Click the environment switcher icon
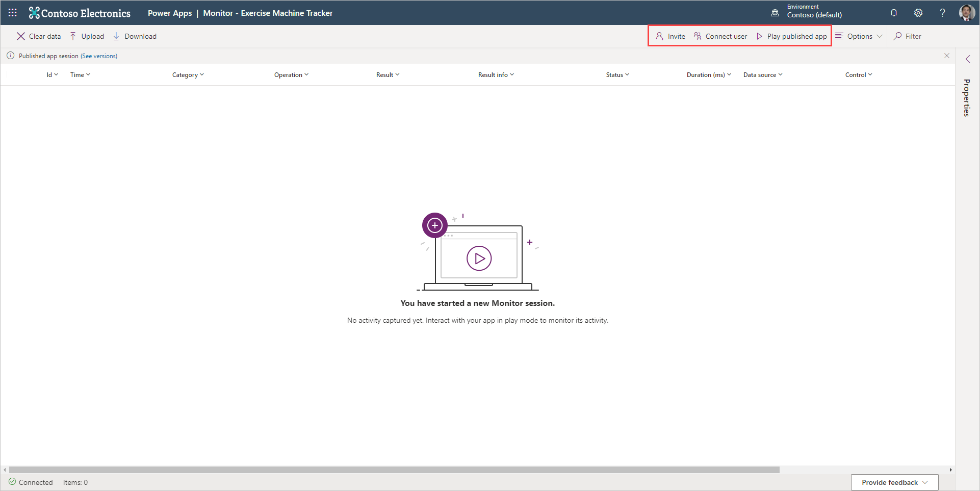This screenshot has width=980, height=491. (775, 13)
